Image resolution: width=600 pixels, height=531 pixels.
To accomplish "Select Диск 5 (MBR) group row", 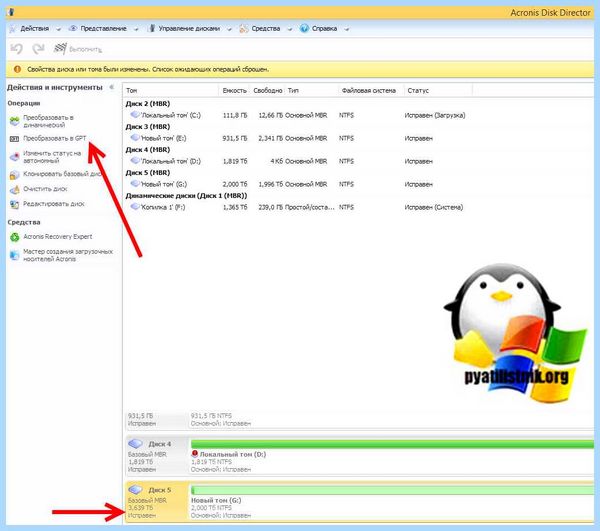I will [x=148, y=173].
